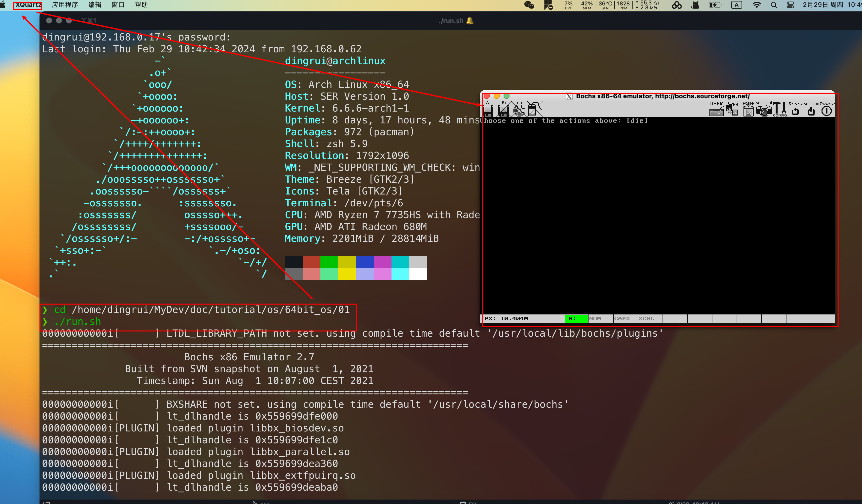Viewport: 862px width, 504px height.
Task: Open the 帮助 menu
Action: (x=141, y=5)
